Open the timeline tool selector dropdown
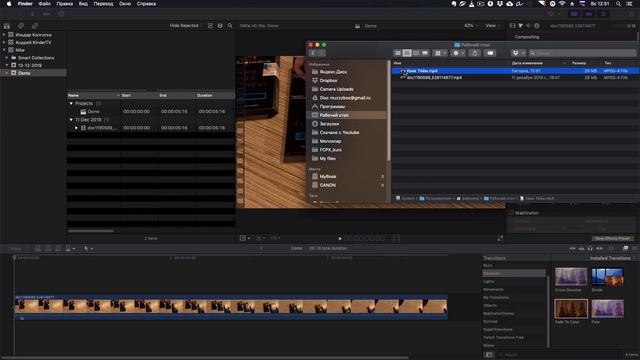 click(x=88, y=248)
